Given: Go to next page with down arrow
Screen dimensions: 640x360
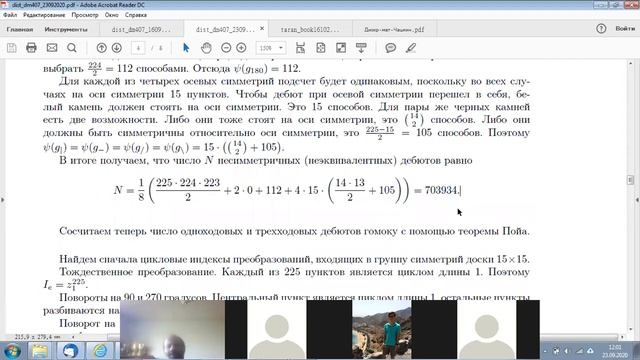Looking at the screenshot, I should click(117, 48).
